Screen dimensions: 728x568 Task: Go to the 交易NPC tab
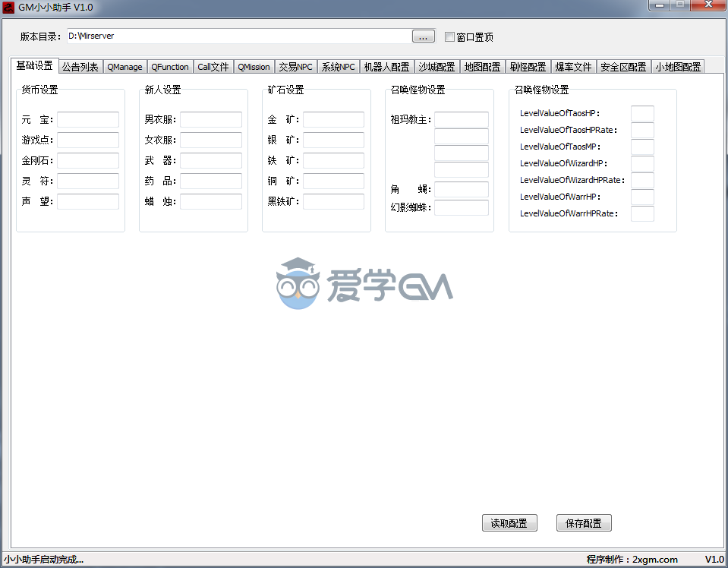tap(296, 67)
